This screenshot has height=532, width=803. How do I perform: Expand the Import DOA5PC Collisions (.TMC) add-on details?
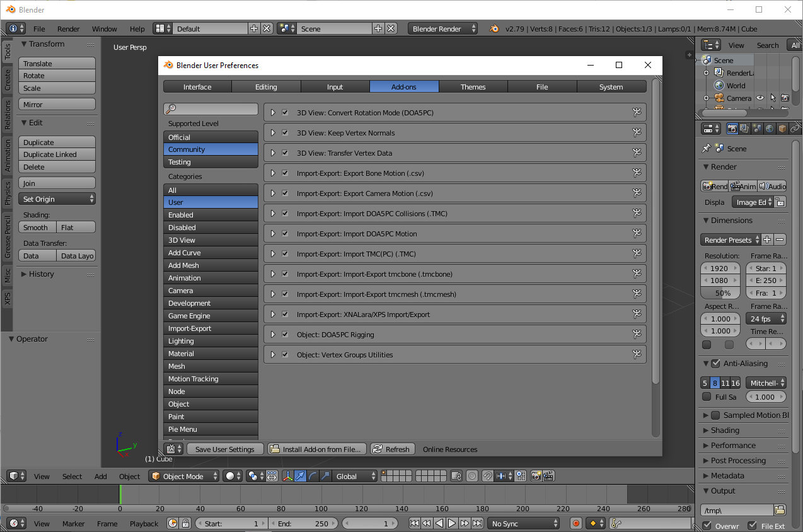pos(273,214)
